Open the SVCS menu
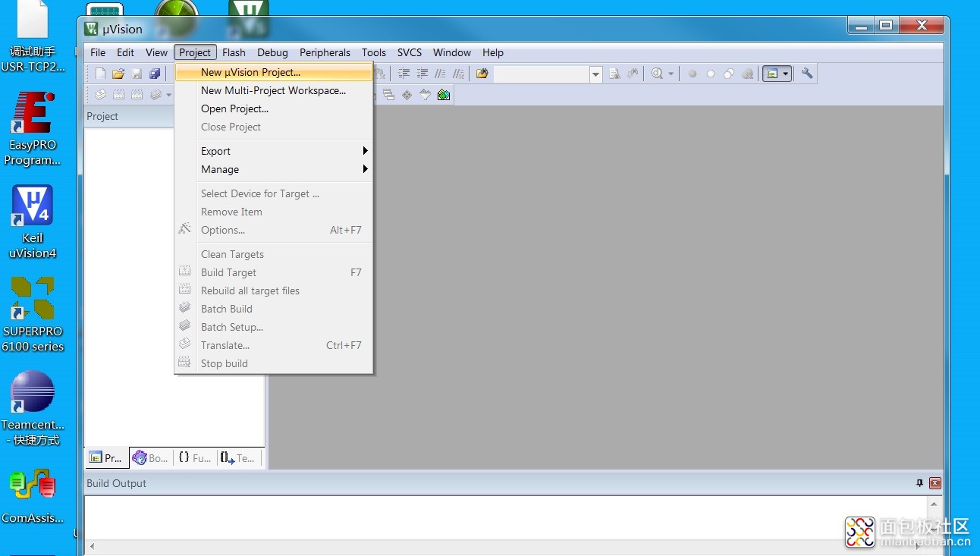The height and width of the screenshot is (556, 980). coord(410,52)
